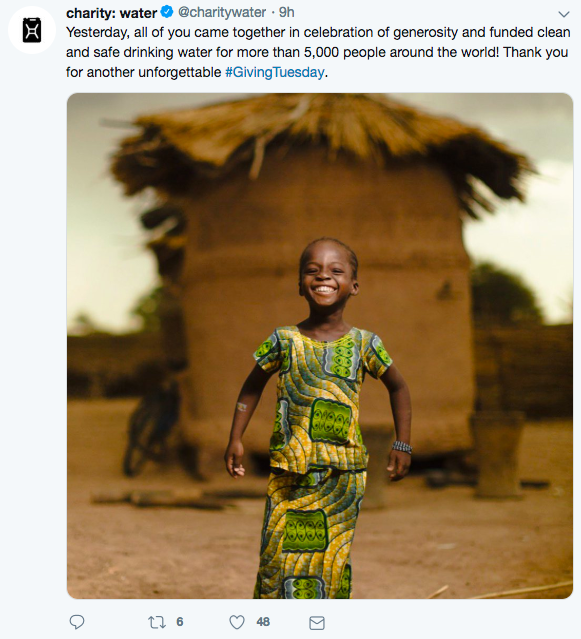Visit the @charitywater handle
581x639 pixels.
(222, 12)
